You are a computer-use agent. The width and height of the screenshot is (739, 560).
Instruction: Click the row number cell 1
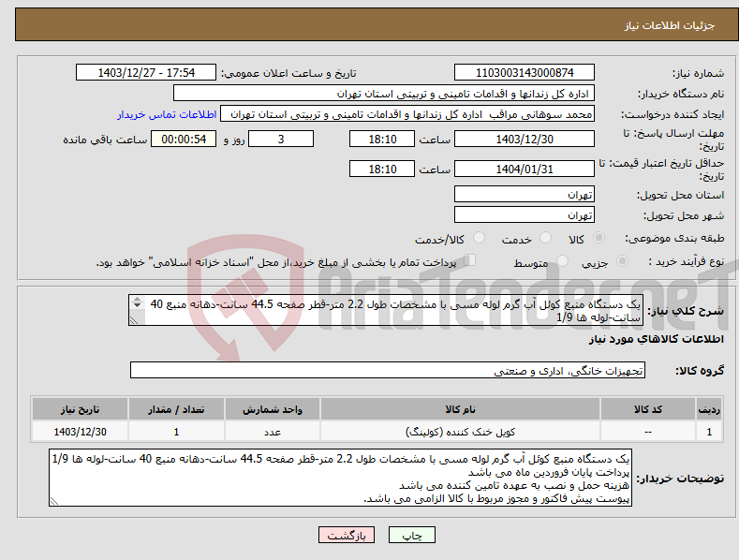[709, 432]
